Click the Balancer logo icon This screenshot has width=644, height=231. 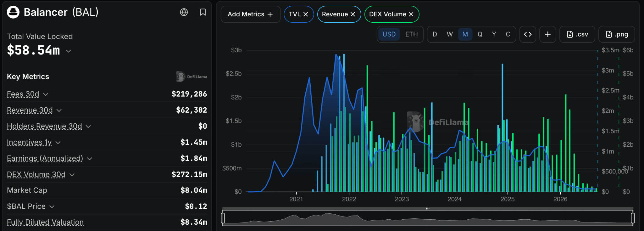pyautogui.click(x=13, y=12)
